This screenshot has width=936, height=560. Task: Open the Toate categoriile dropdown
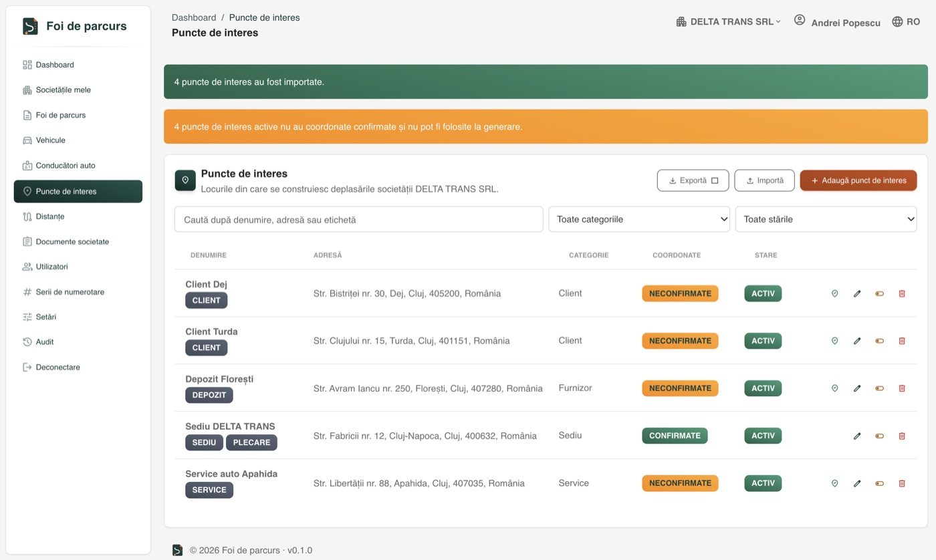[639, 219]
